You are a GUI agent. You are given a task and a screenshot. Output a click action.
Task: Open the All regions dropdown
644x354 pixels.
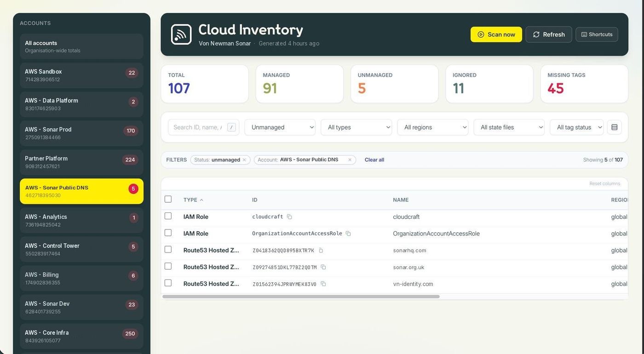tap(432, 127)
